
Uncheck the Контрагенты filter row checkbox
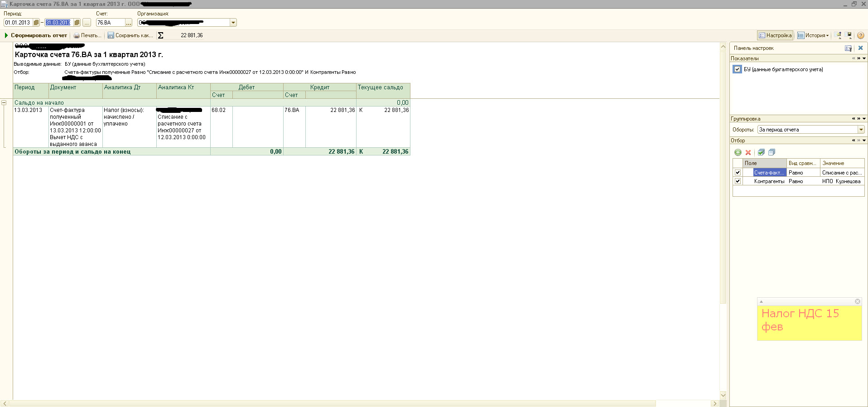click(x=738, y=181)
